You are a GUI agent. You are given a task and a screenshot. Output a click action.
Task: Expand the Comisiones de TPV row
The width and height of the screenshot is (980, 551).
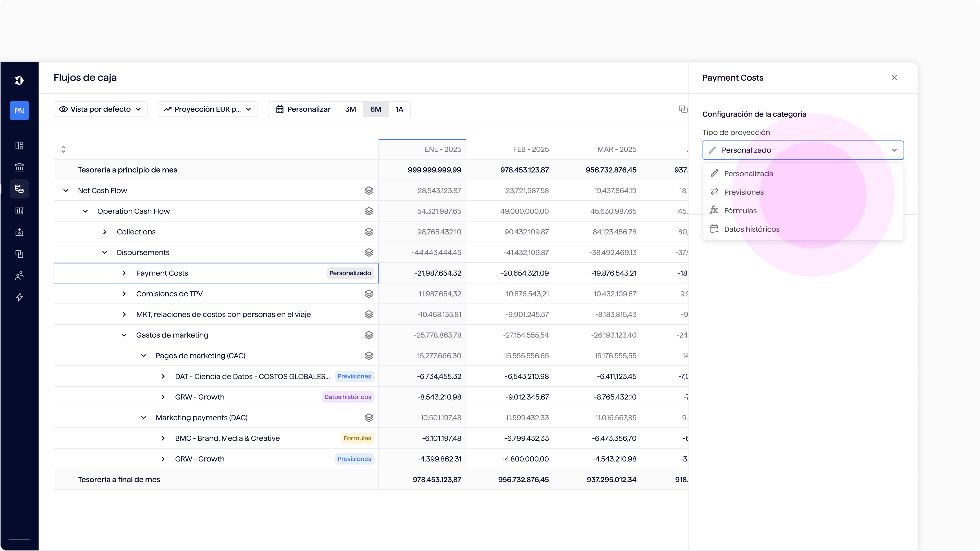pos(124,294)
